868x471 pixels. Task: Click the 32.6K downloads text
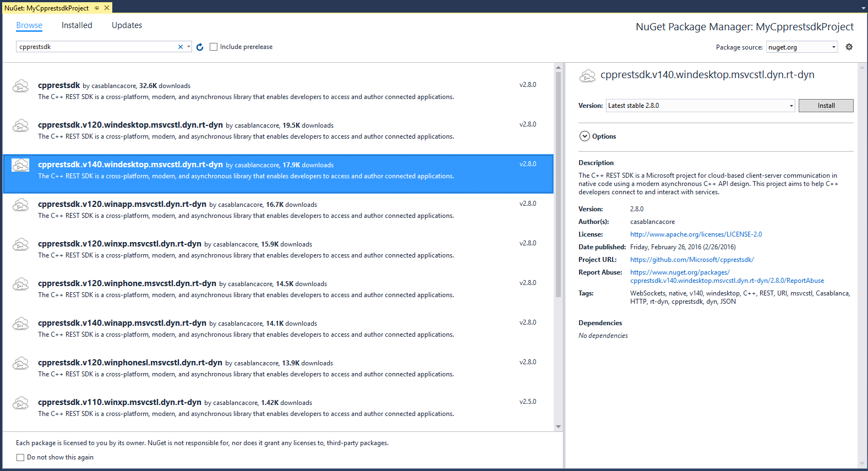[x=165, y=86]
